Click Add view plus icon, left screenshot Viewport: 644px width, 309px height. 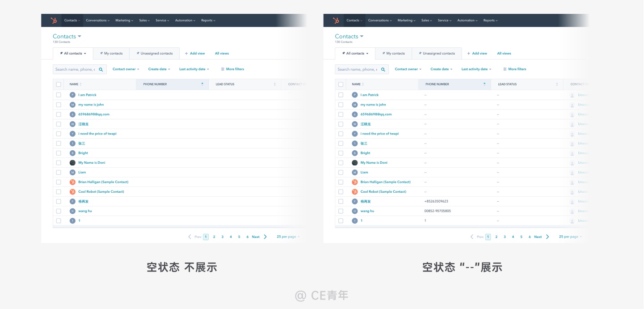pyautogui.click(x=186, y=53)
